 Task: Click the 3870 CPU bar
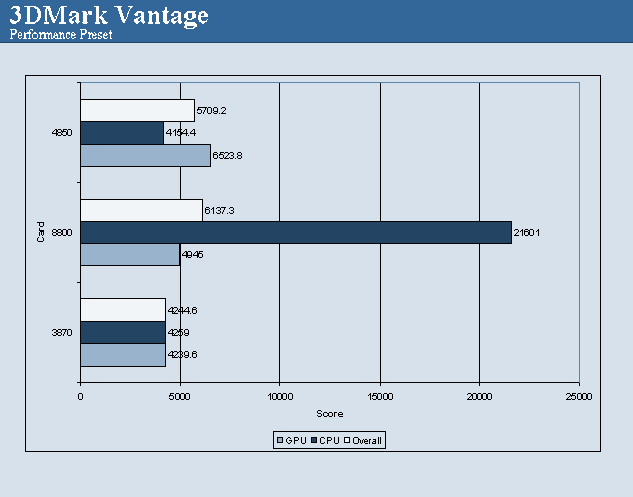(123, 333)
